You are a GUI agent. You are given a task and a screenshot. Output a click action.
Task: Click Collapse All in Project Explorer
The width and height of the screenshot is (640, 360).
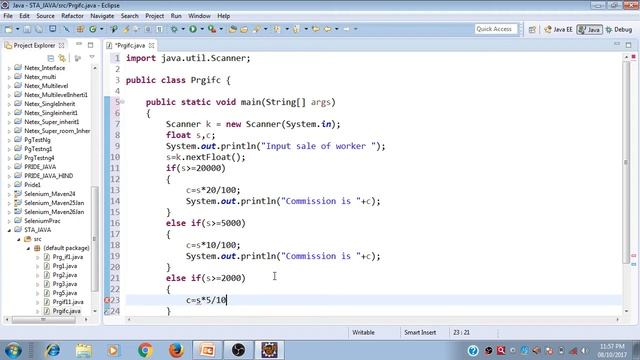pos(51,58)
